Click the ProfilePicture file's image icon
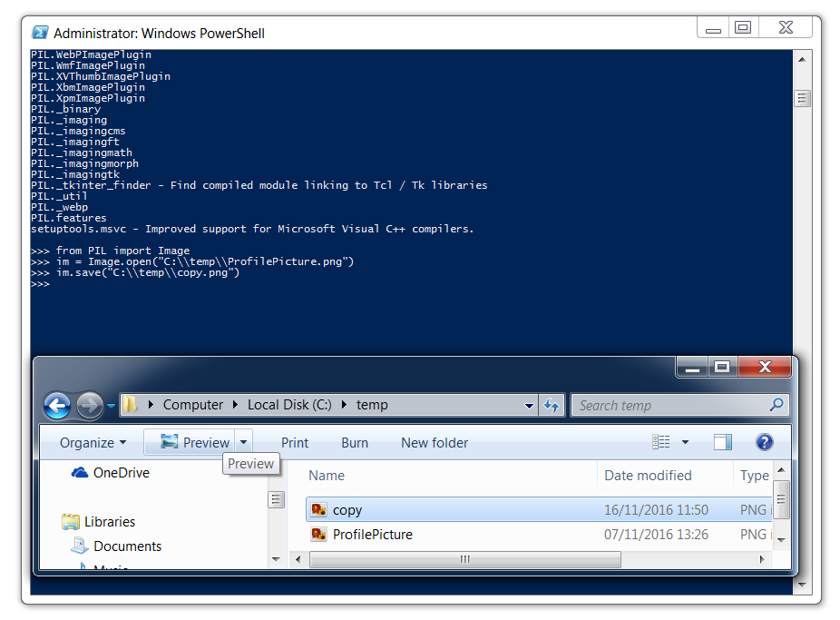 click(318, 535)
